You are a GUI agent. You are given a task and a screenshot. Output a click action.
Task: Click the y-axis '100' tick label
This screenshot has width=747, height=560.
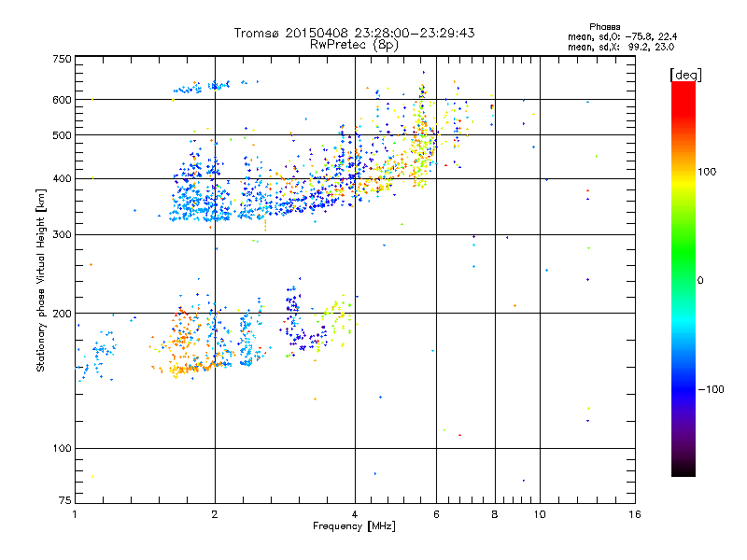[62, 448]
